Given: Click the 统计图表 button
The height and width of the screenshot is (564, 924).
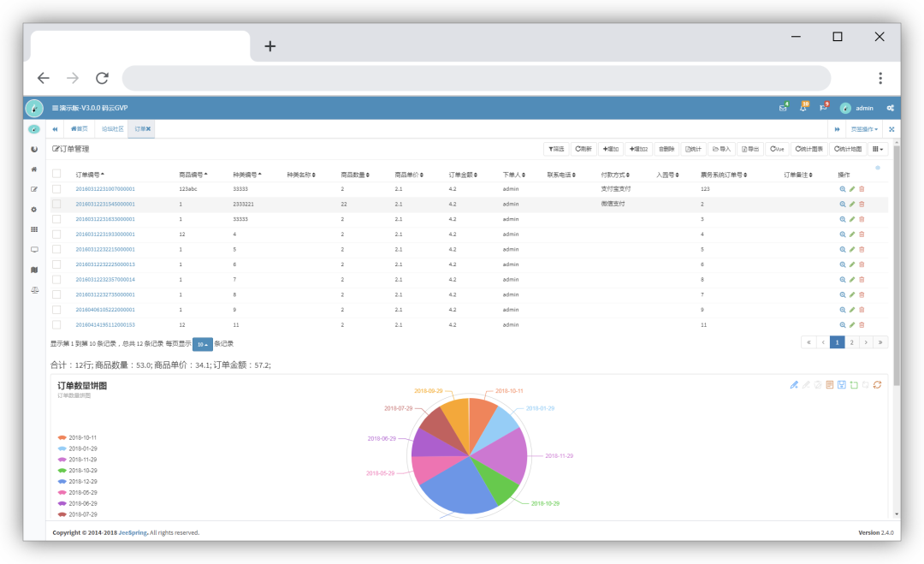Looking at the screenshot, I should (808, 149).
